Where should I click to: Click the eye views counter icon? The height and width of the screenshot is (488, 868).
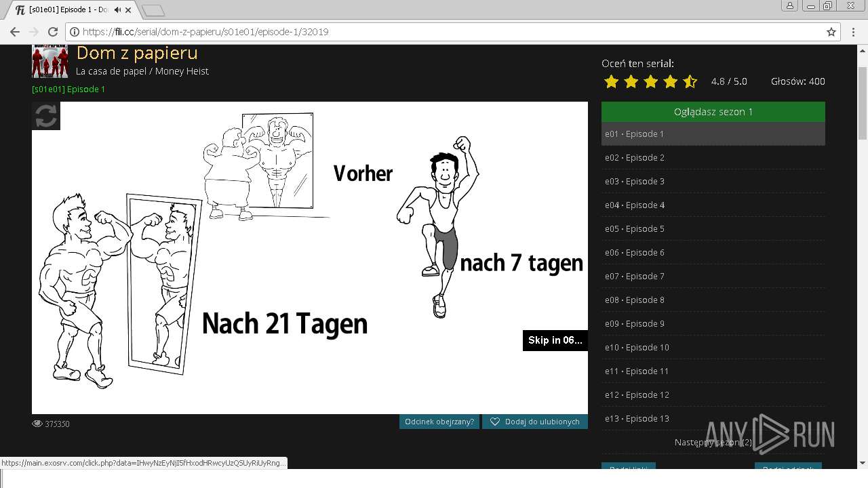pyautogui.click(x=37, y=424)
